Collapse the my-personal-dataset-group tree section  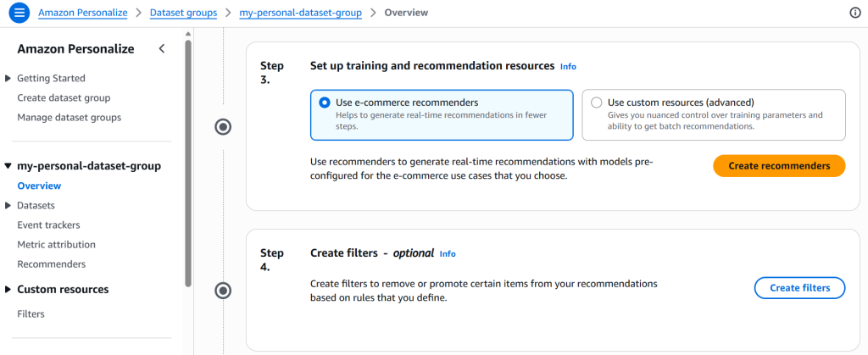point(8,166)
